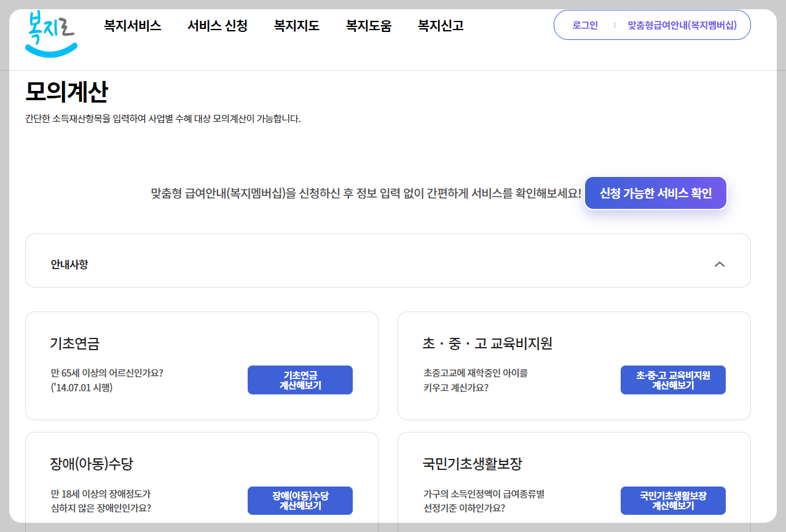Click the 신청 가능한 서비스 확인 button
The image size is (786, 532).
(x=655, y=192)
